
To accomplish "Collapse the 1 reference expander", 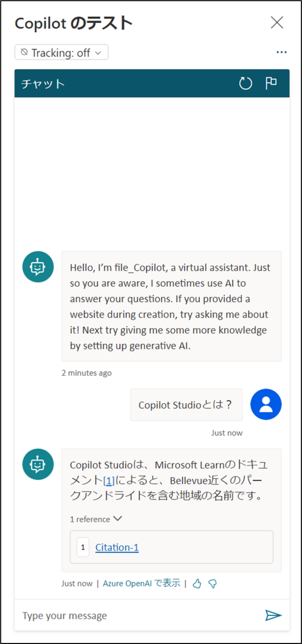I will [x=96, y=519].
